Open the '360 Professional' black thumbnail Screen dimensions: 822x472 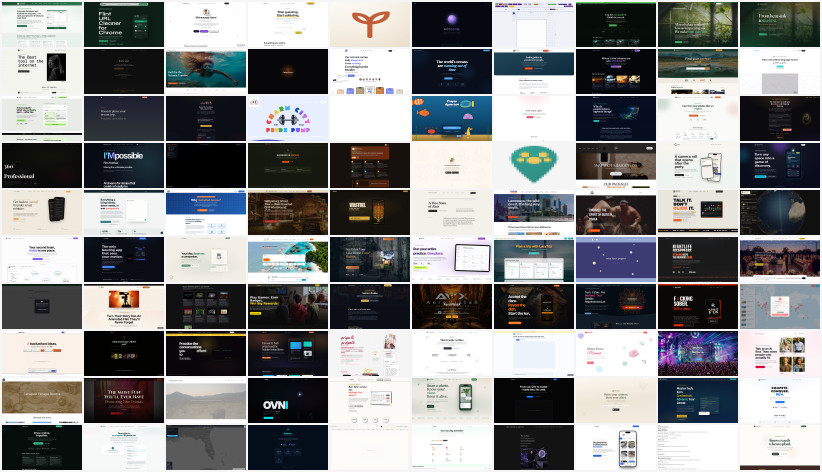pyautogui.click(x=42, y=166)
